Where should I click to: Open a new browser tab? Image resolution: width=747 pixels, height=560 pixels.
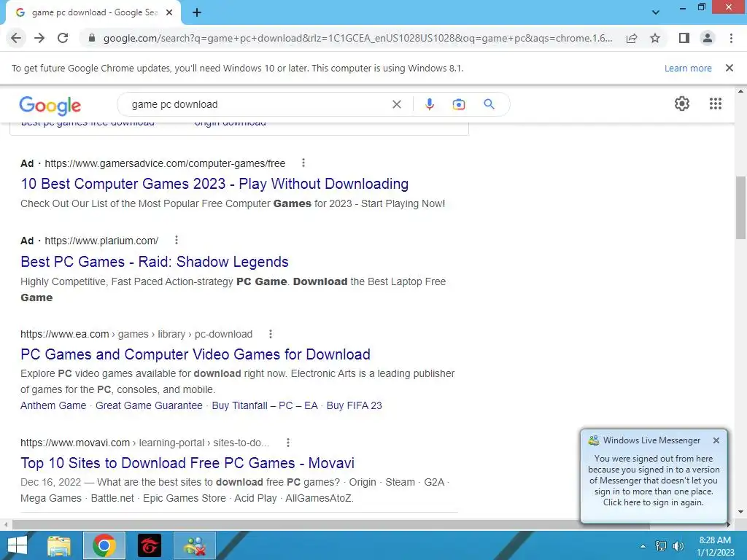click(x=197, y=12)
